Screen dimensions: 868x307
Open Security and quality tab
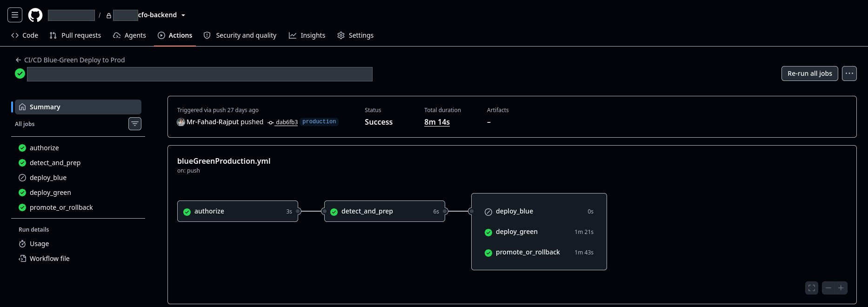(x=240, y=35)
